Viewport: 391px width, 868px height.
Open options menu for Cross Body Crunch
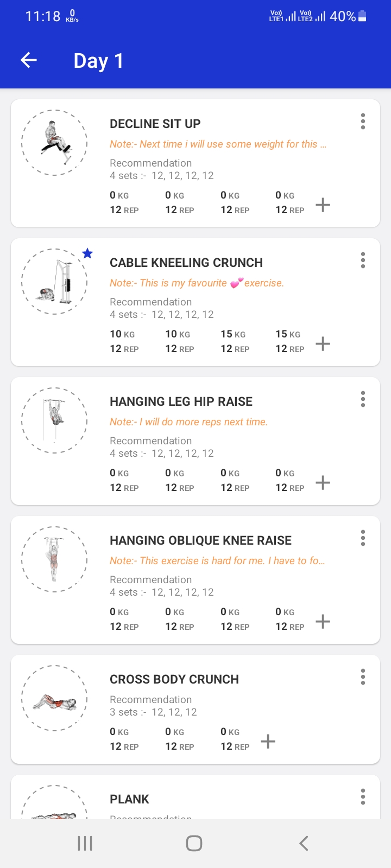(x=363, y=677)
